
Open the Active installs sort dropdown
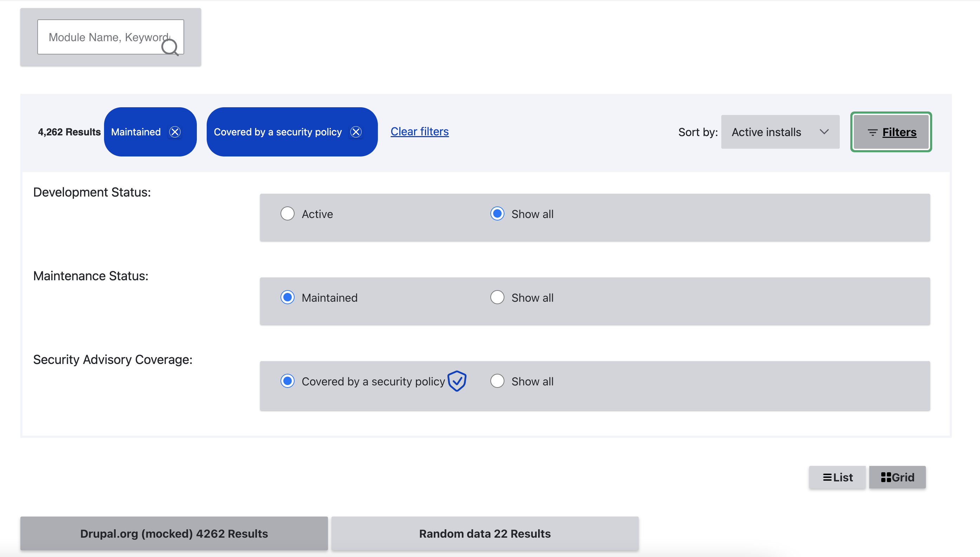(x=780, y=132)
